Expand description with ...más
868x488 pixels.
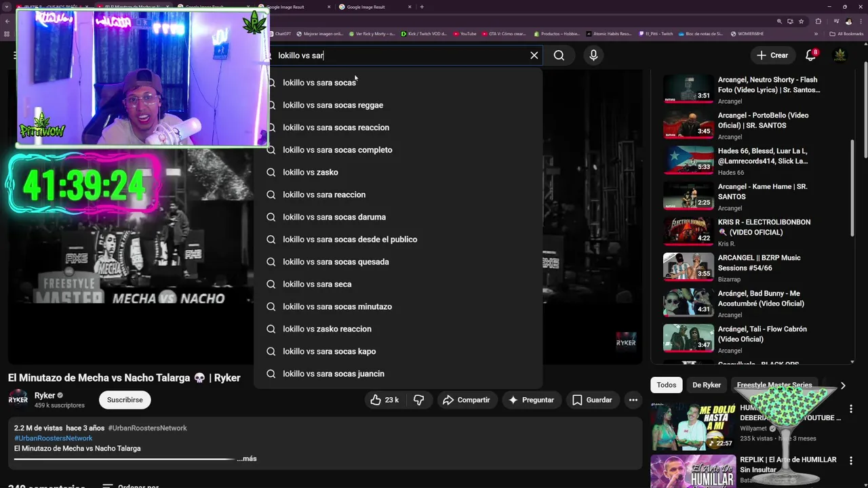[247, 459]
